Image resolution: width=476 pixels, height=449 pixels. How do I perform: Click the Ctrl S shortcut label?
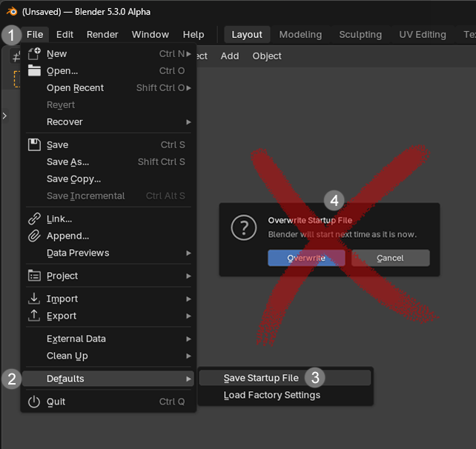173,145
